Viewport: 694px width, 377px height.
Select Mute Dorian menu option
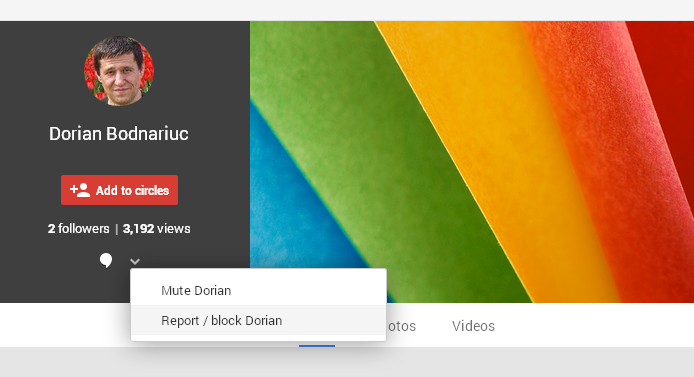258,290
